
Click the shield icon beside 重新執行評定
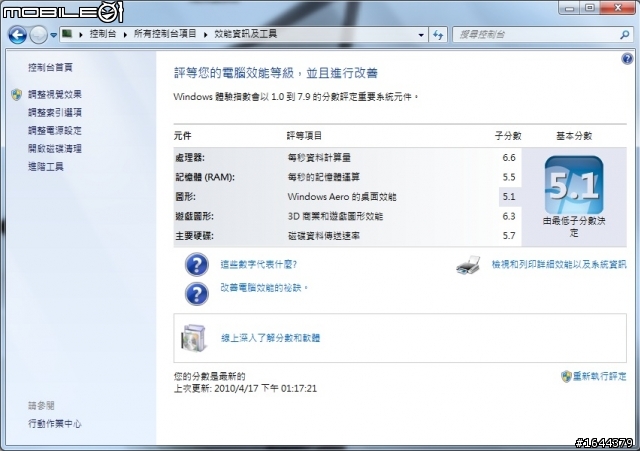(x=566, y=376)
